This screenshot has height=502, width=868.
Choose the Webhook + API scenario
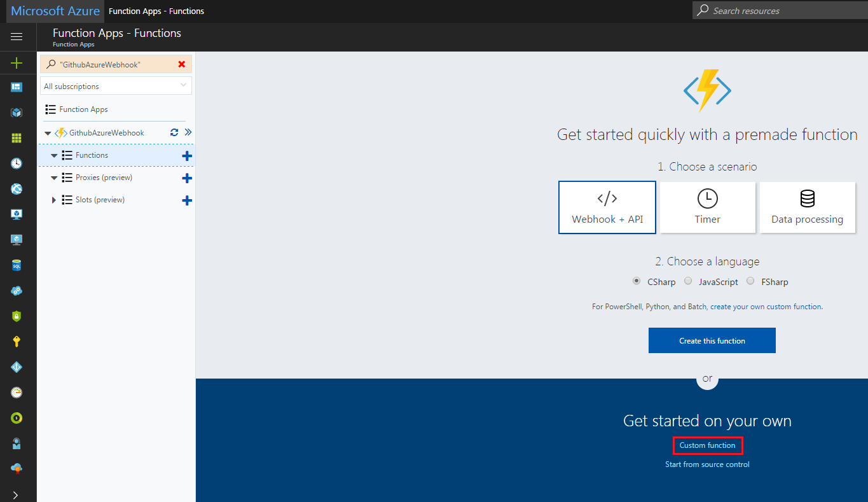(x=607, y=207)
